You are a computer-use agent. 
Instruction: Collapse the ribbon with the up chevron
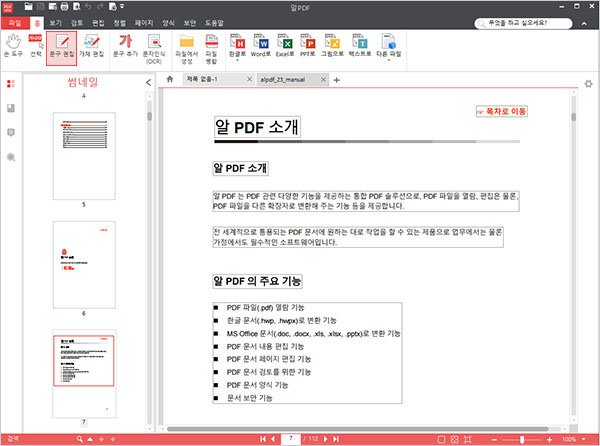tap(584, 24)
